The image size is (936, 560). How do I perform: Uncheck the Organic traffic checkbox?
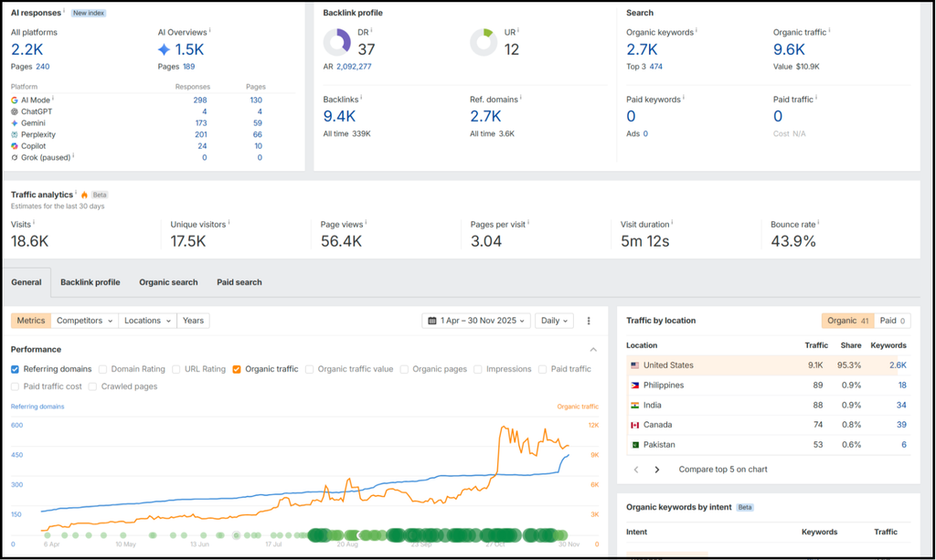click(237, 370)
